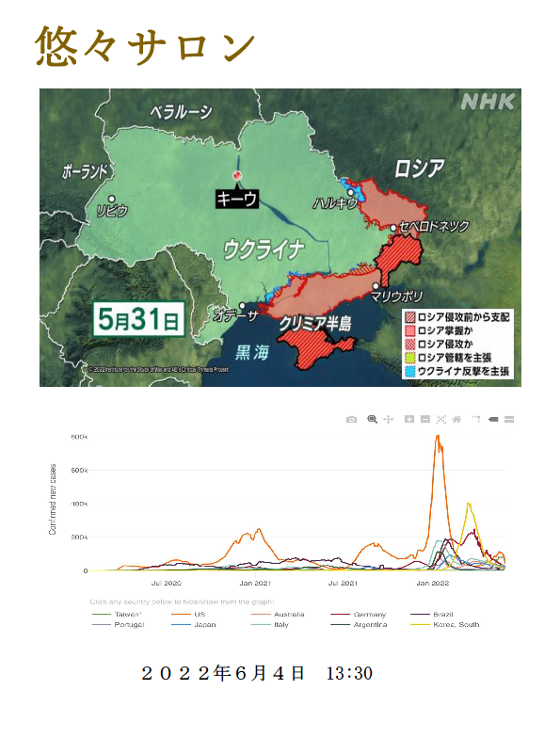Click the Jan 2022 axis label
The image size is (560, 738).
pyautogui.click(x=433, y=584)
